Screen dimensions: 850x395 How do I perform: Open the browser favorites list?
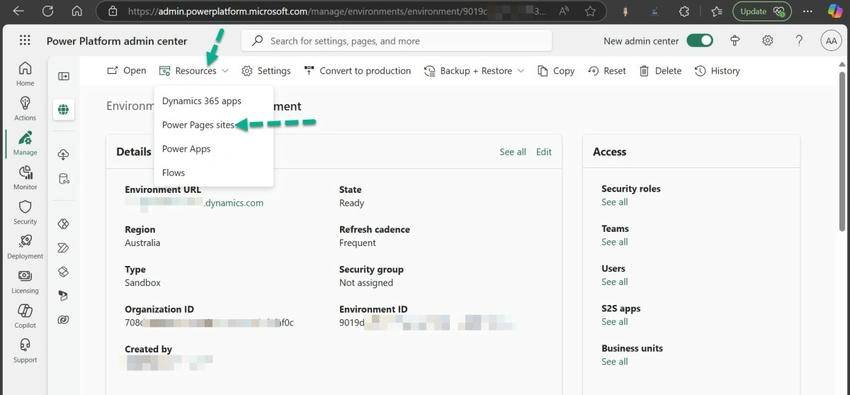click(x=716, y=11)
